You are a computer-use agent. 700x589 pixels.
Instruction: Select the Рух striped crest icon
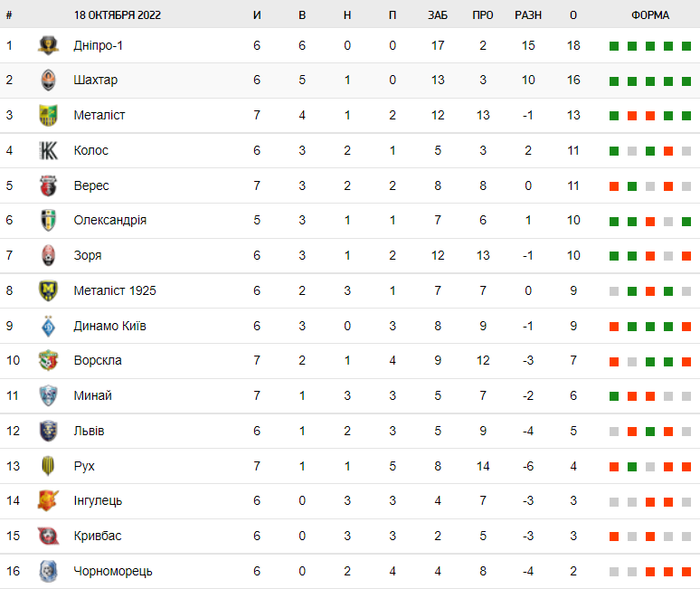click(x=48, y=466)
